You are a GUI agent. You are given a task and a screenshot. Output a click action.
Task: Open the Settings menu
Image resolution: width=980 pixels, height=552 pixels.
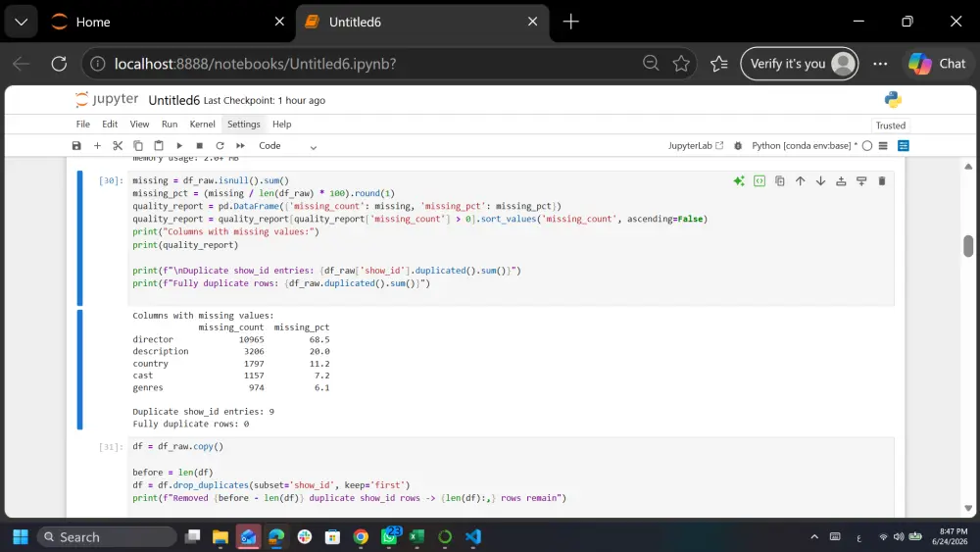coord(244,125)
